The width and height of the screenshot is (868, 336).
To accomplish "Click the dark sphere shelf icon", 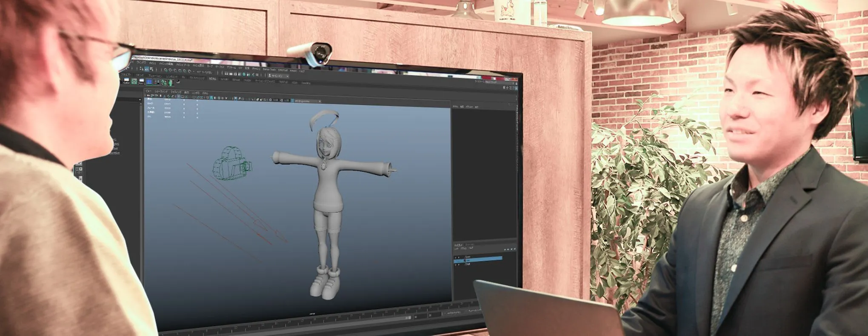I will coord(178,82).
